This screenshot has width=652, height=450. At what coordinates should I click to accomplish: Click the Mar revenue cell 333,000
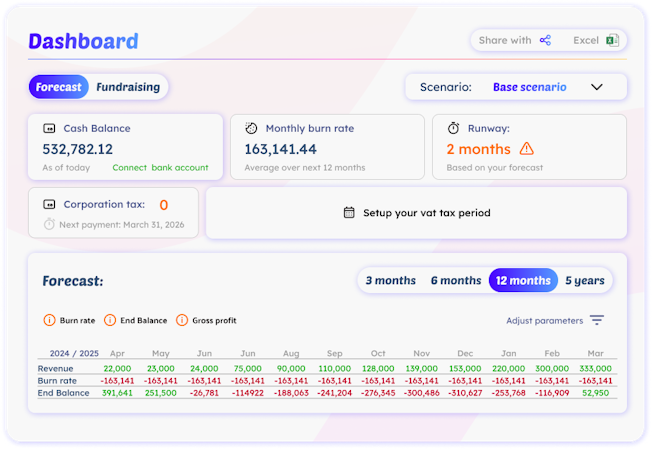click(595, 368)
